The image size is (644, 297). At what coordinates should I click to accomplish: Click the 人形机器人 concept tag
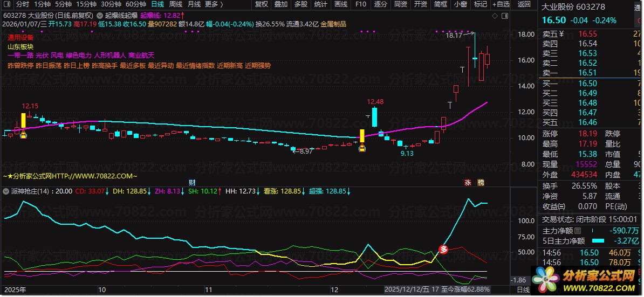point(109,55)
